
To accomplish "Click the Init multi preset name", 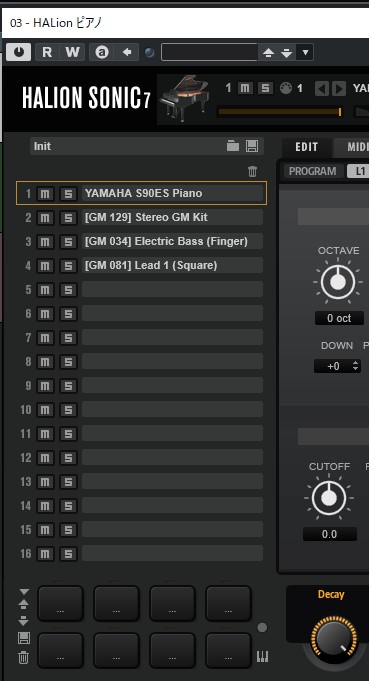I will click(x=42, y=146).
